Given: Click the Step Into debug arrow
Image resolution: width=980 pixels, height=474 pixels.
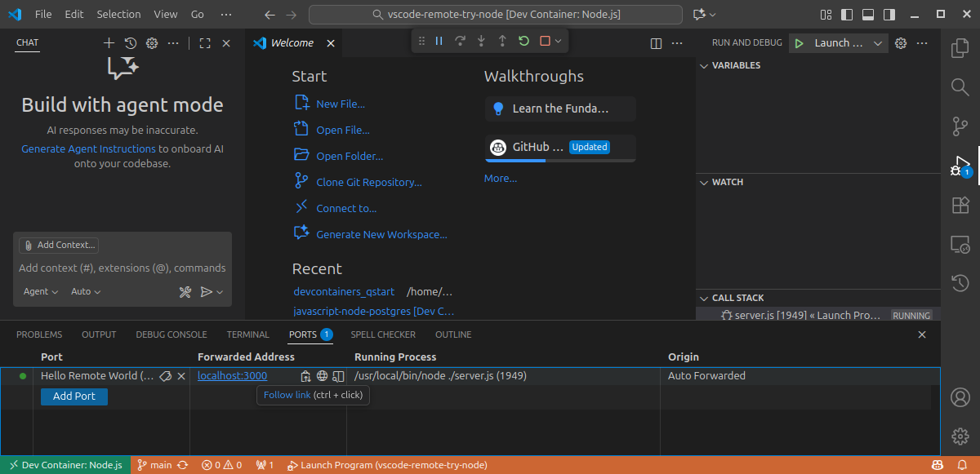Looking at the screenshot, I should pos(481,41).
